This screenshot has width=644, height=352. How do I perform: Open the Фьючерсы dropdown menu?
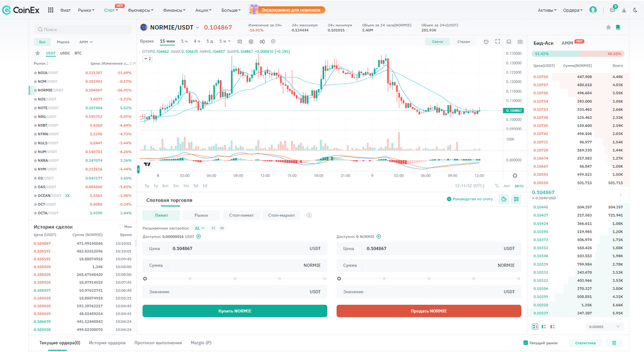coord(141,10)
